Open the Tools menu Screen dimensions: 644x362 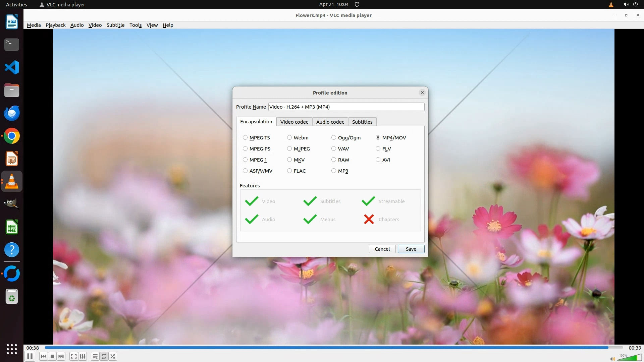(136, 25)
